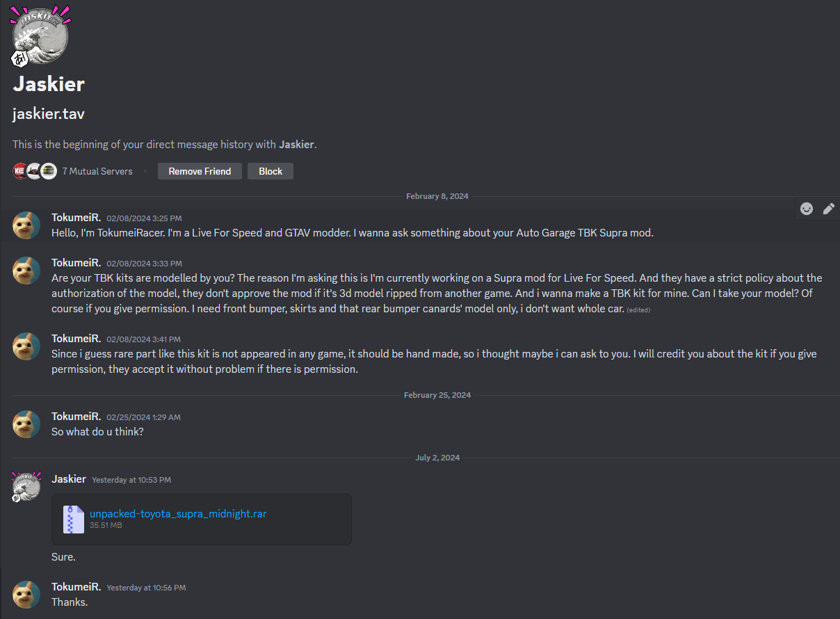This screenshot has width=840, height=619.
Task: Click the add reaction smiley icon
Action: [807, 209]
